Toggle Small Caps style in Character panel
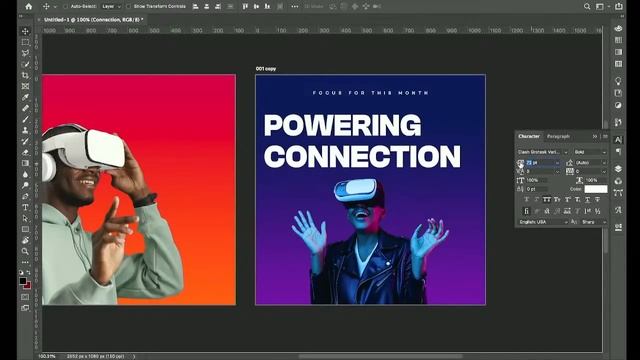Image resolution: width=640 pixels, height=360 pixels. tap(557, 200)
